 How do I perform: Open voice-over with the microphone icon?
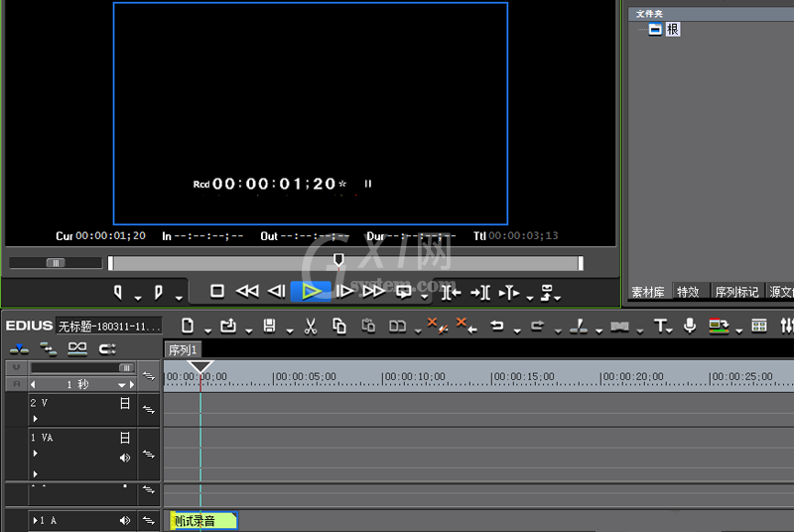click(x=689, y=326)
